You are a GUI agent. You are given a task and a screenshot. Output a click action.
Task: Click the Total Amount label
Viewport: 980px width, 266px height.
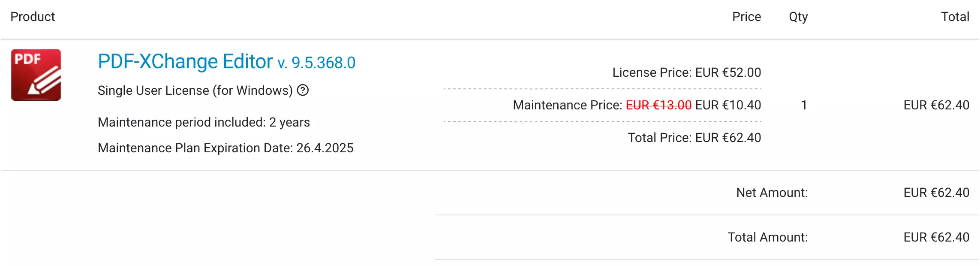767,237
